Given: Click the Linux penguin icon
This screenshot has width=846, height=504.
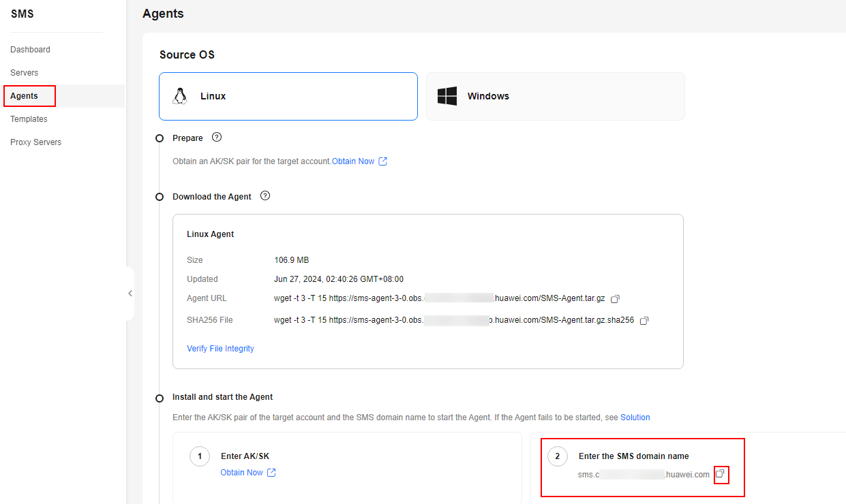Looking at the screenshot, I should (180, 96).
